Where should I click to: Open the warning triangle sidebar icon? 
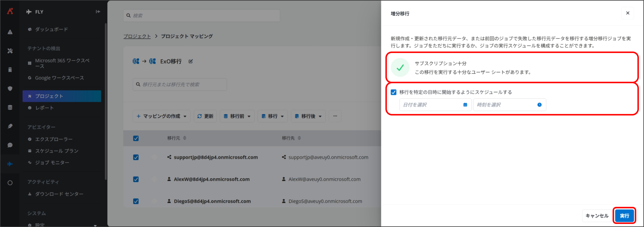tap(10, 32)
